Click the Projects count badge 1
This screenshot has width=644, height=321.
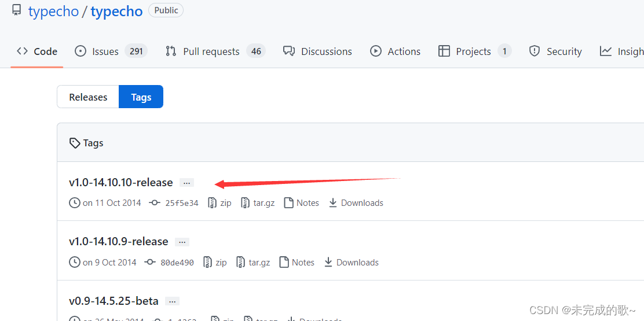[504, 51]
